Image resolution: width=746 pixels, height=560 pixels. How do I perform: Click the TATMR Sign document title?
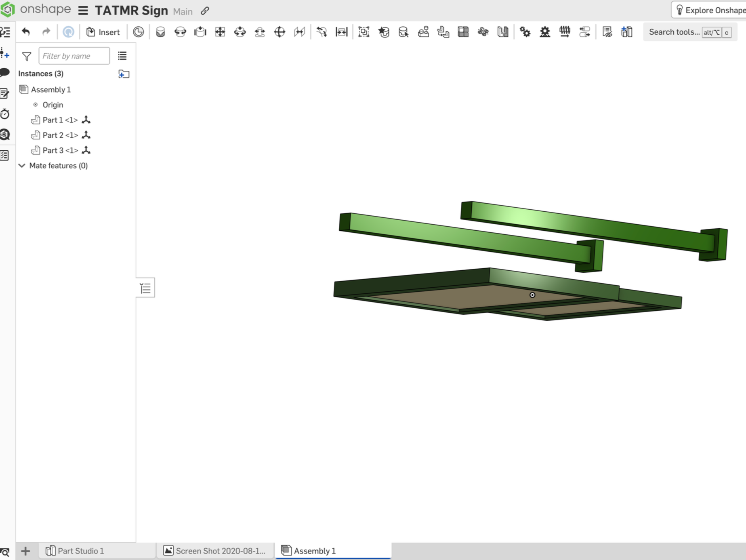131,11
